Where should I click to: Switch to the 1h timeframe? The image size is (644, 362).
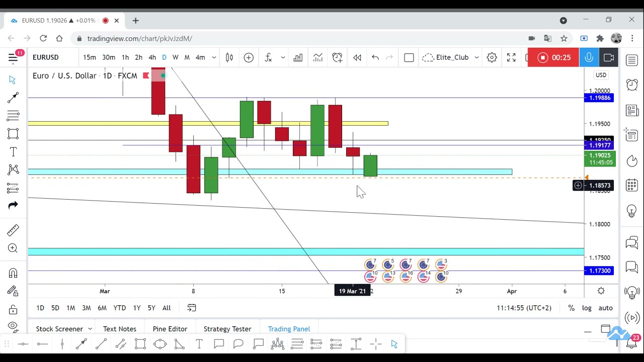[x=125, y=57]
